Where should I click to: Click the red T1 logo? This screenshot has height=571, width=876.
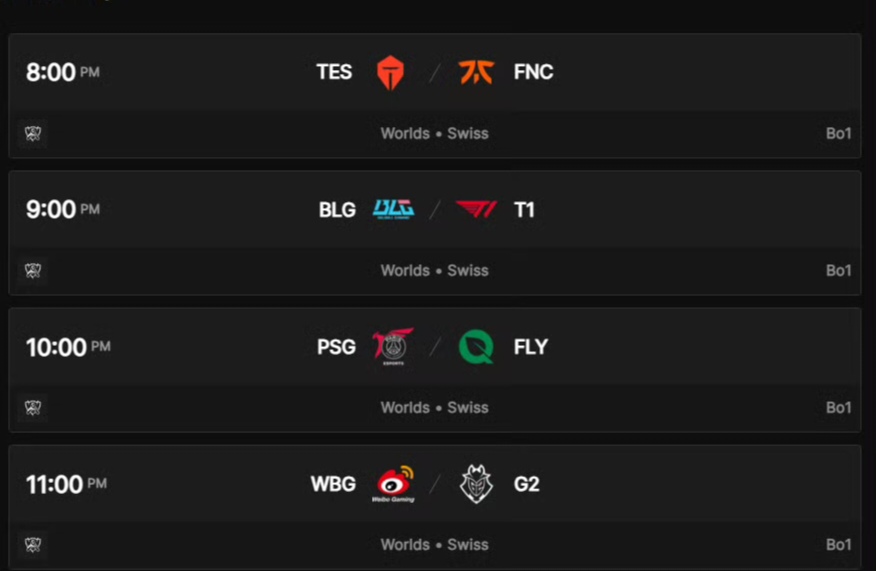pos(476,209)
